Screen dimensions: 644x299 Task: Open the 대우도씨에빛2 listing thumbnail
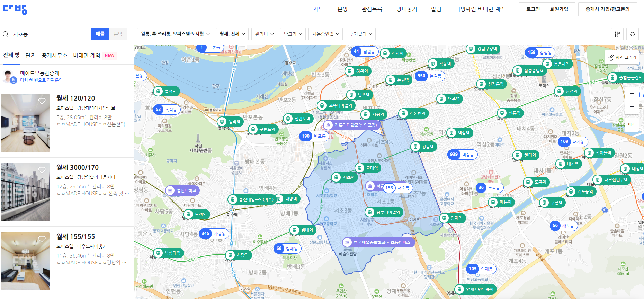(x=25, y=261)
